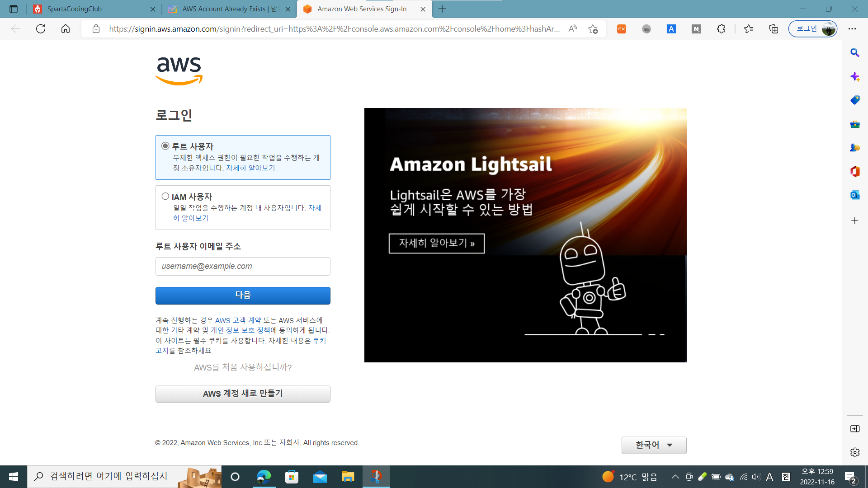The width and height of the screenshot is (868, 488).
Task: Show hidden system tray icons
Action: [x=675, y=477]
